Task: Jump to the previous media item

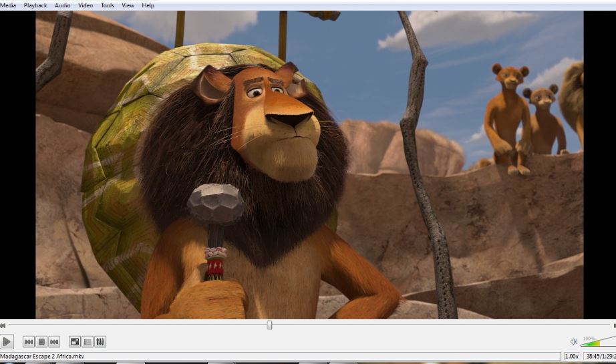Action: pos(29,342)
